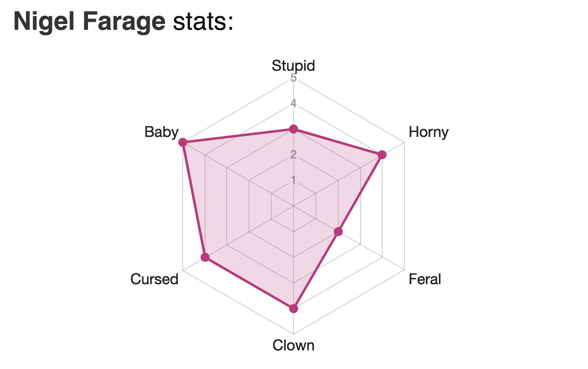This screenshot has height=369, width=588.
Task: Click the Nigel Farage heading text
Action: pos(89,21)
